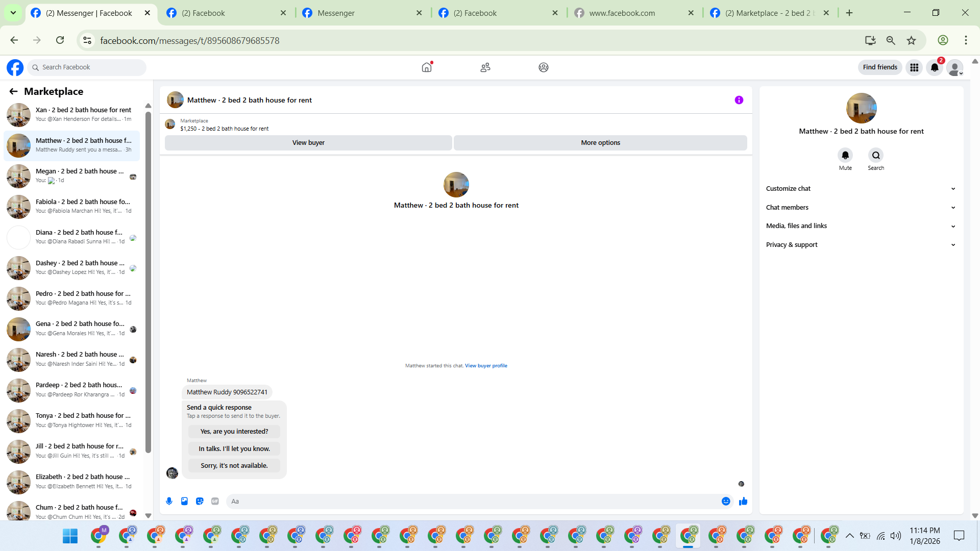Image resolution: width=980 pixels, height=551 pixels.
Task: Open the account profile avatar menu
Action: click(955, 67)
